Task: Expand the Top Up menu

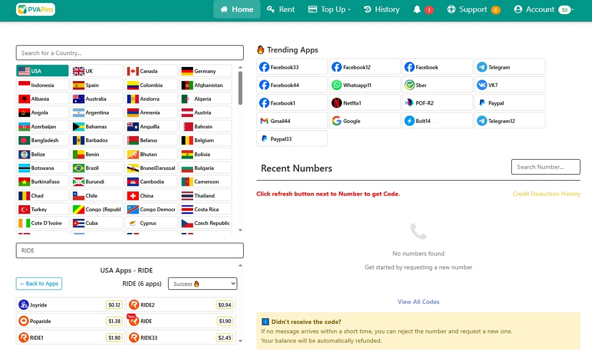Action: click(329, 9)
